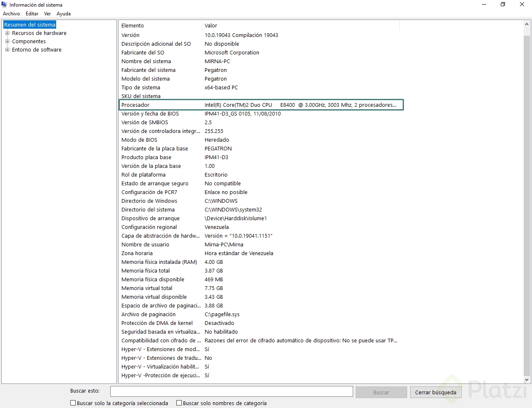Image resolution: width=532 pixels, height=408 pixels.
Task: Click the 'Enlace no posible' value
Action: click(226, 192)
